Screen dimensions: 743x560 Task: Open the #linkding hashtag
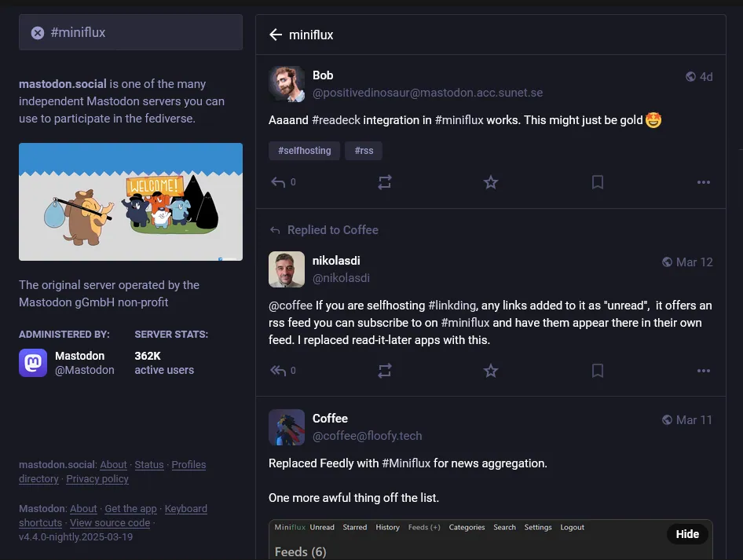452,305
